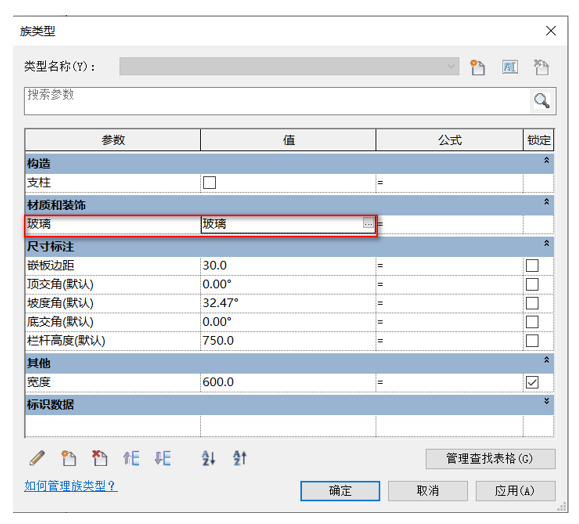Lock the 底交角(默认) parameter

[532, 322]
